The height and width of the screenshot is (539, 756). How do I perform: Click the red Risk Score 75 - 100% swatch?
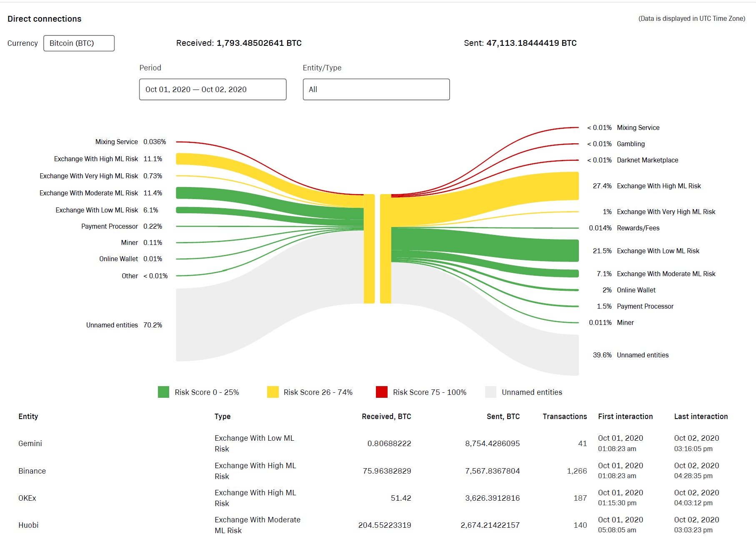point(381,392)
